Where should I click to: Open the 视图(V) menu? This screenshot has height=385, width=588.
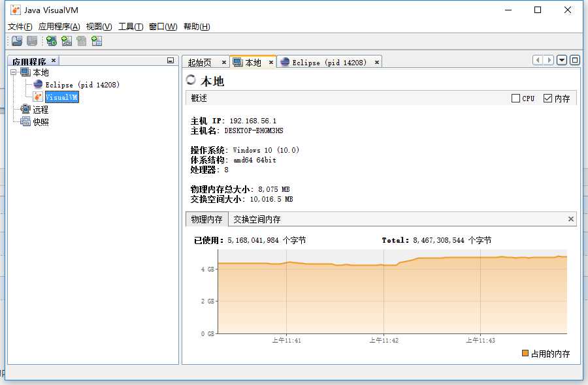(99, 27)
